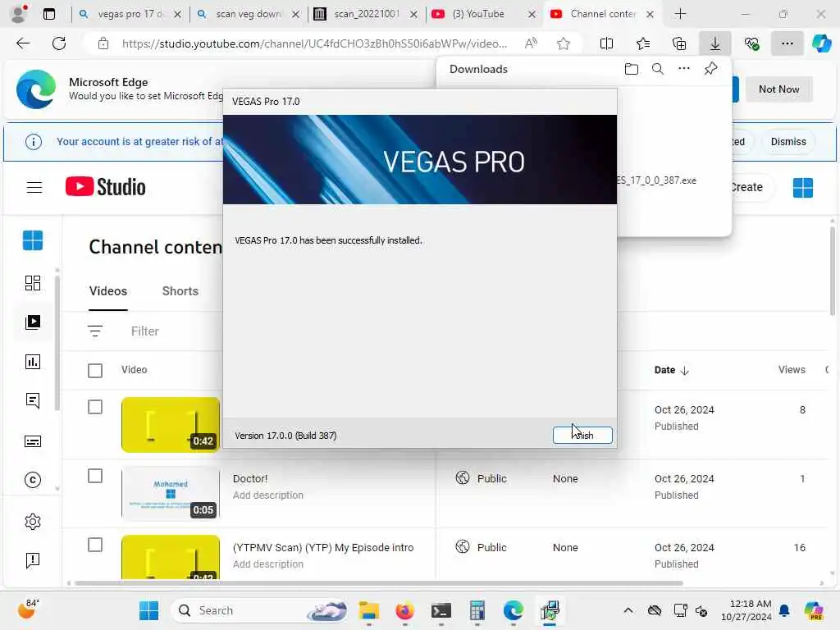Click Not Now on Edge default prompt
Viewport: 840px width, 630px height.
(x=778, y=89)
